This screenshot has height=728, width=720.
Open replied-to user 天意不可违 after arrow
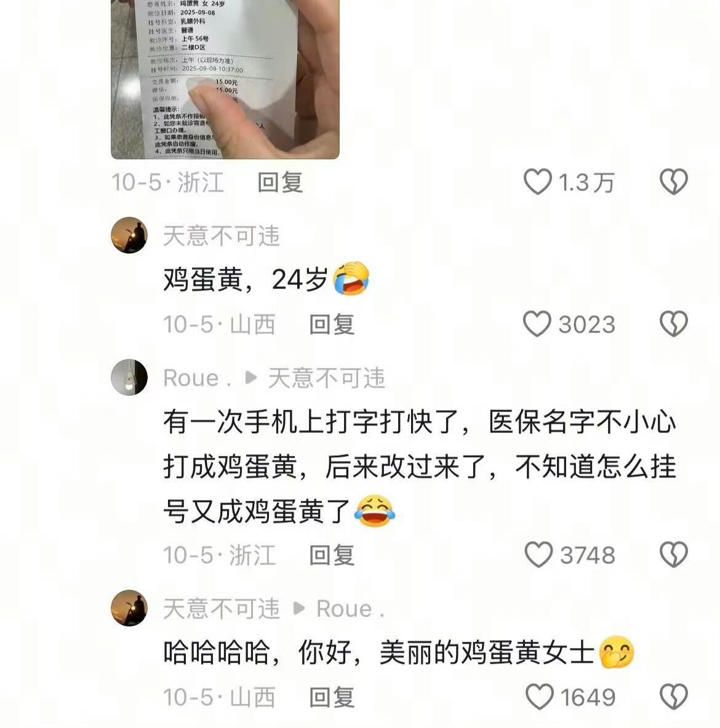click(x=327, y=378)
